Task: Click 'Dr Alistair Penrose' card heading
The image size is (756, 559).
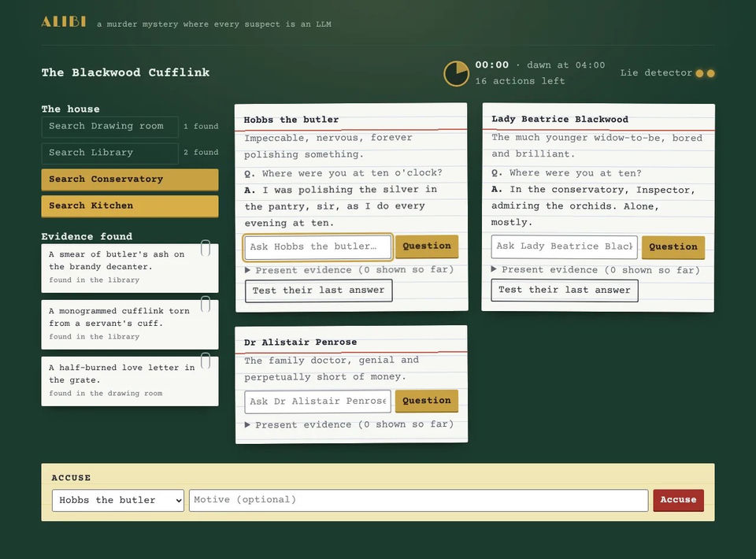Action: 300,342
